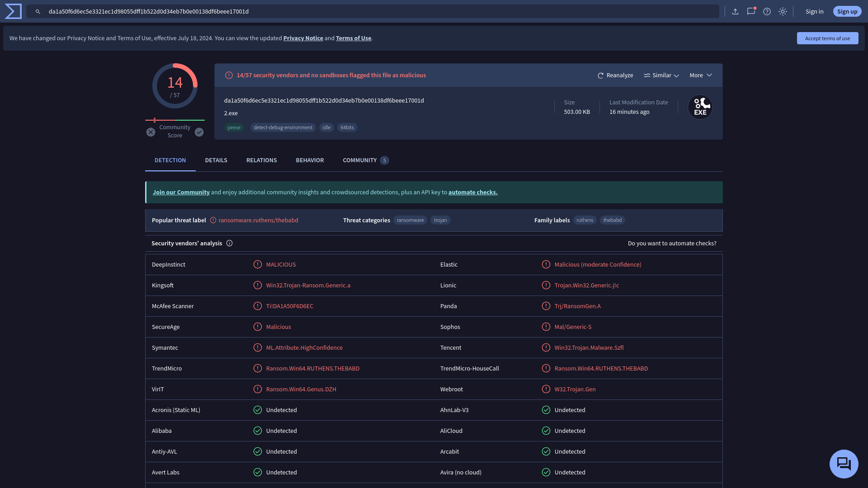Click the info icon beside Security vendors' analysis
Image resolution: width=868 pixels, height=488 pixels.
tap(230, 244)
